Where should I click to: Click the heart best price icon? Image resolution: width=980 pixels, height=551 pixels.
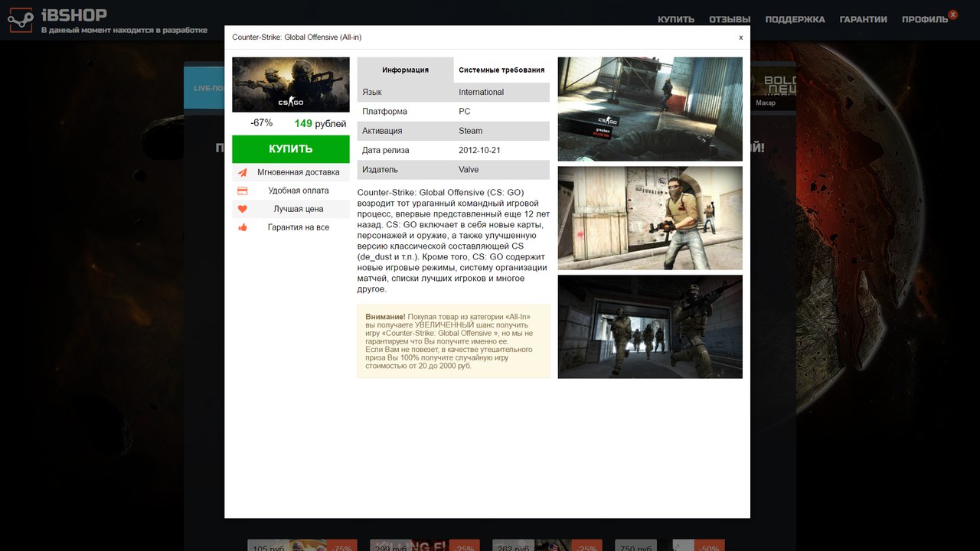click(243, 209)
